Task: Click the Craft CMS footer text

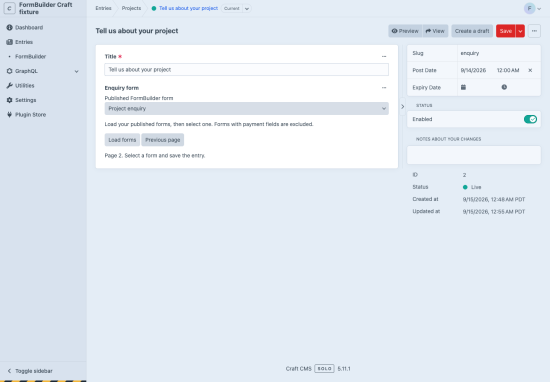Action: [x=299, y=369]
